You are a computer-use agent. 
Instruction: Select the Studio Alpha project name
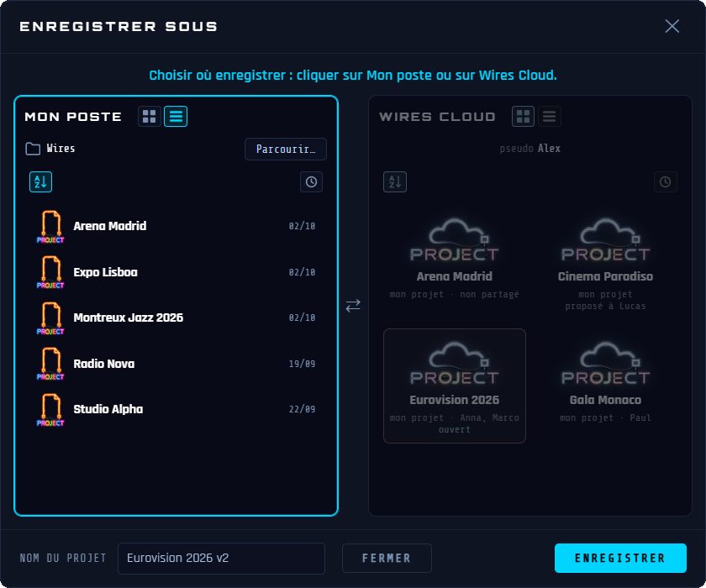tap(108, 409)
